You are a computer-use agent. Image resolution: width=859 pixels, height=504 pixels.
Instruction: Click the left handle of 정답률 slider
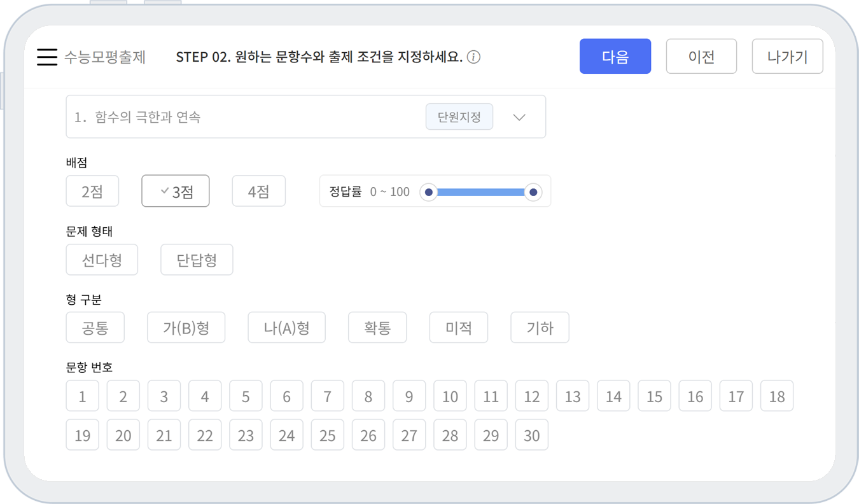pyautogui.click(x=429, y=192)
